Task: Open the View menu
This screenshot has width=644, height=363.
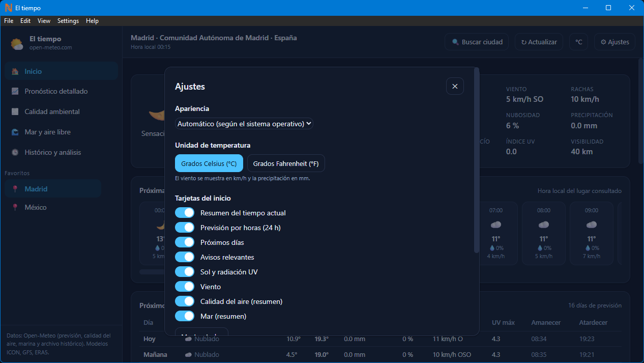Action: pyautogui.click(x=44, y=21)
